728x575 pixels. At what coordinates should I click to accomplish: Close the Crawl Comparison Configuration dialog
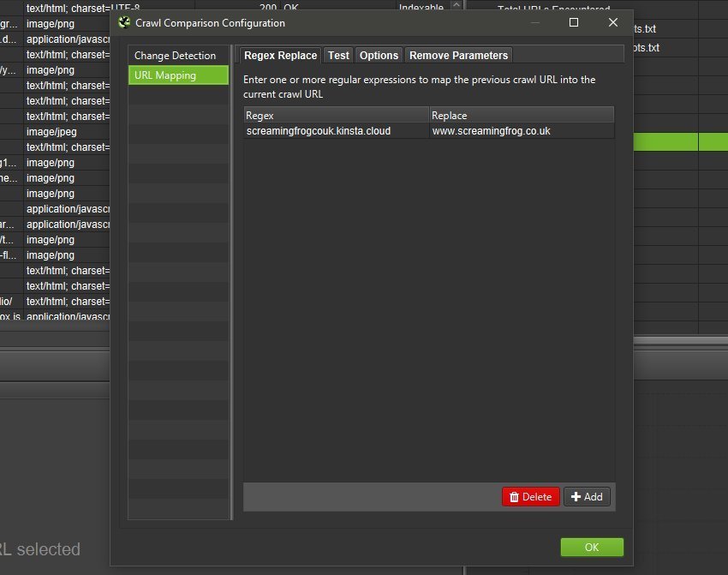pyautogui.click(x=612, y=22)
